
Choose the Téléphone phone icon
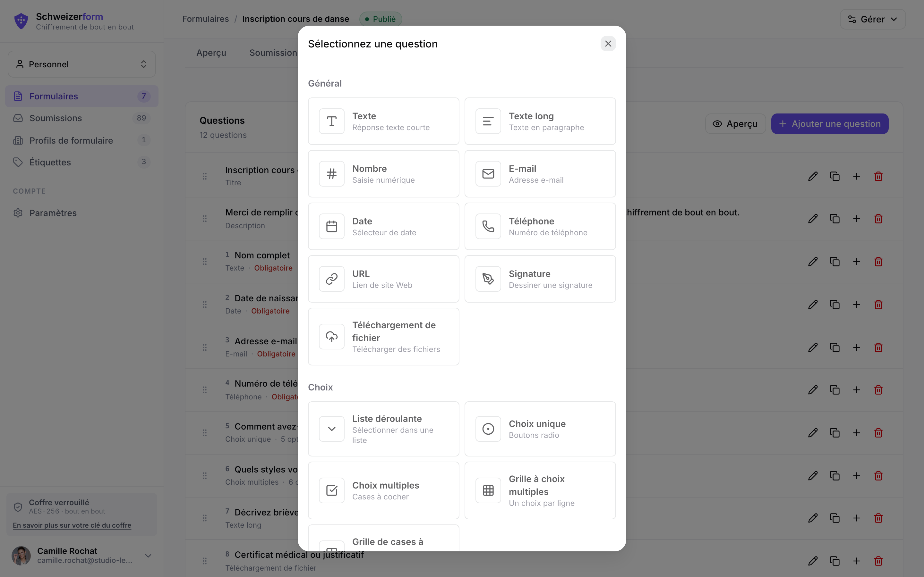coord(488,226)
